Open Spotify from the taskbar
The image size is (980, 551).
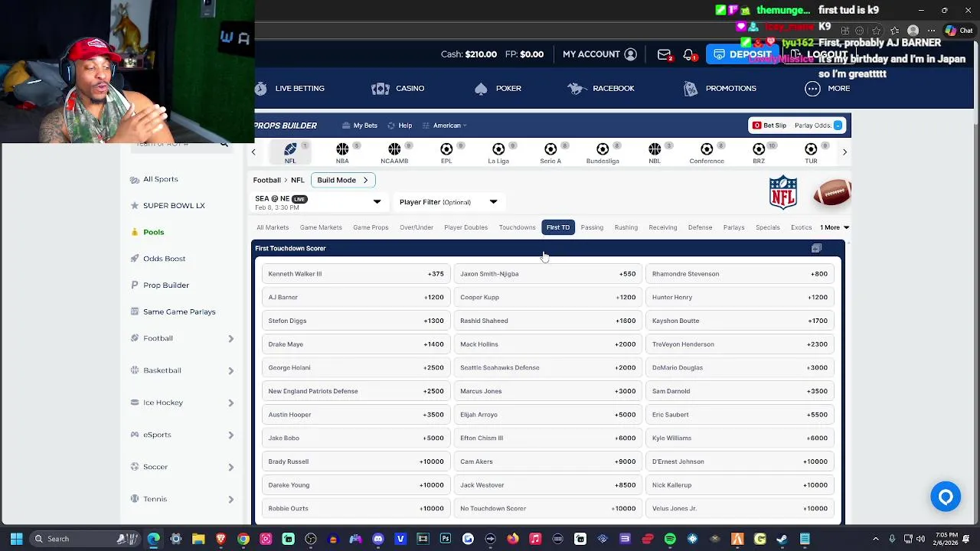tap(670, 539)
